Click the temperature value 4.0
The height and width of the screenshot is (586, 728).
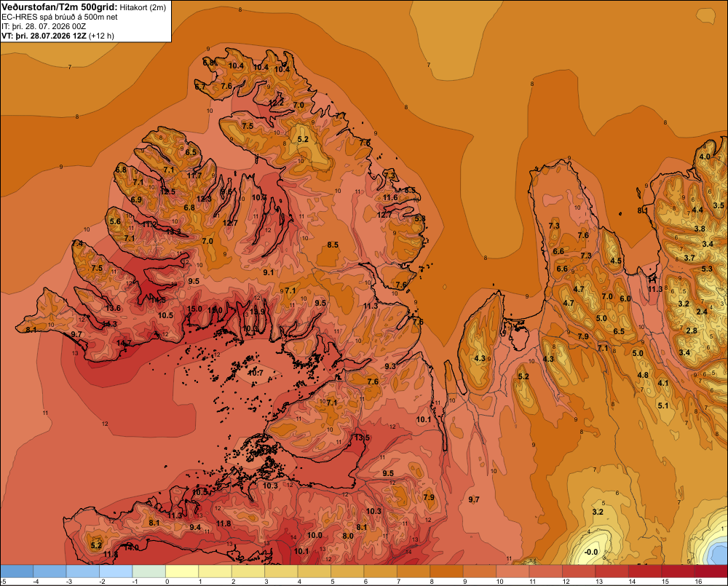705,157
